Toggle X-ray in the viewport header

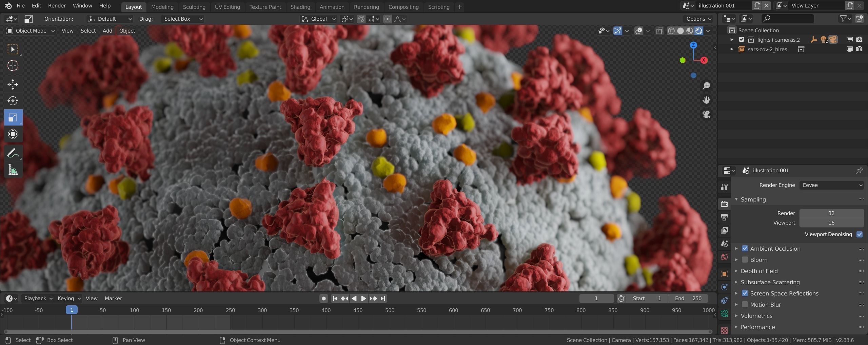(659, 31)
